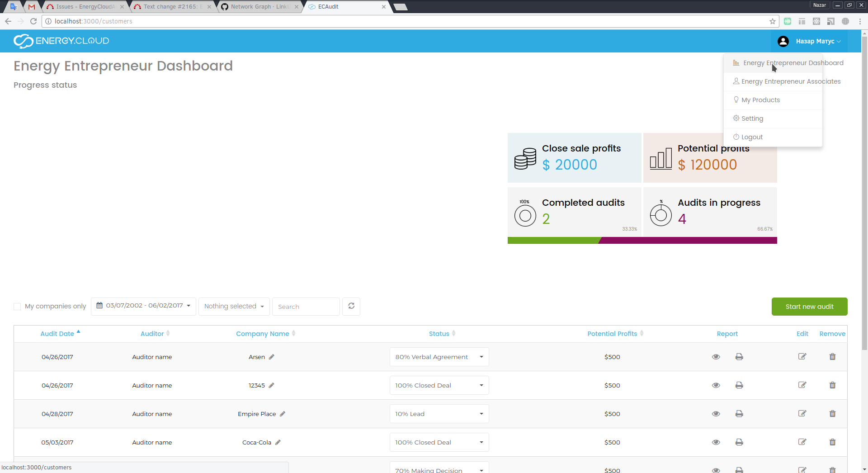Switch to Network Graph browser tab

click(259, 7)
